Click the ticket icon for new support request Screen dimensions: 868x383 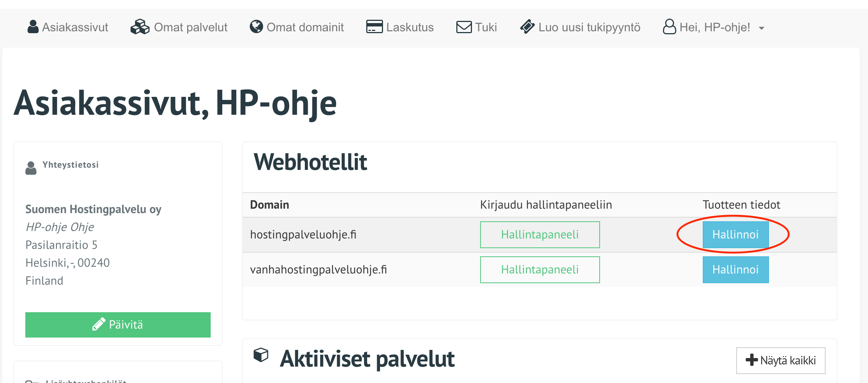click(527, 27)
